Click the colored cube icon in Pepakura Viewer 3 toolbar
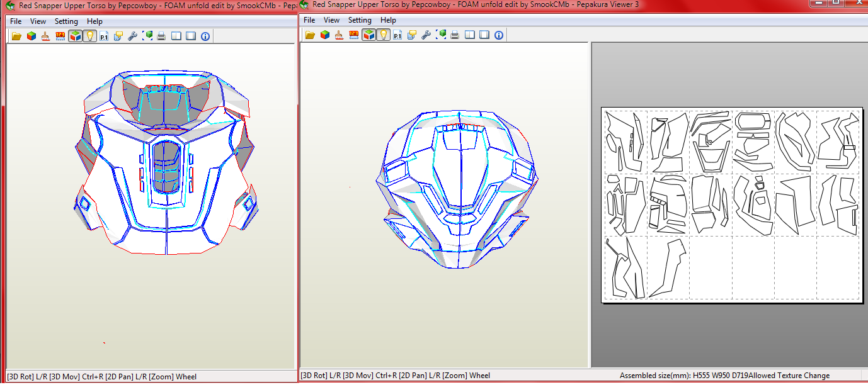Viewport: 868px width, 385px height. 324,35
